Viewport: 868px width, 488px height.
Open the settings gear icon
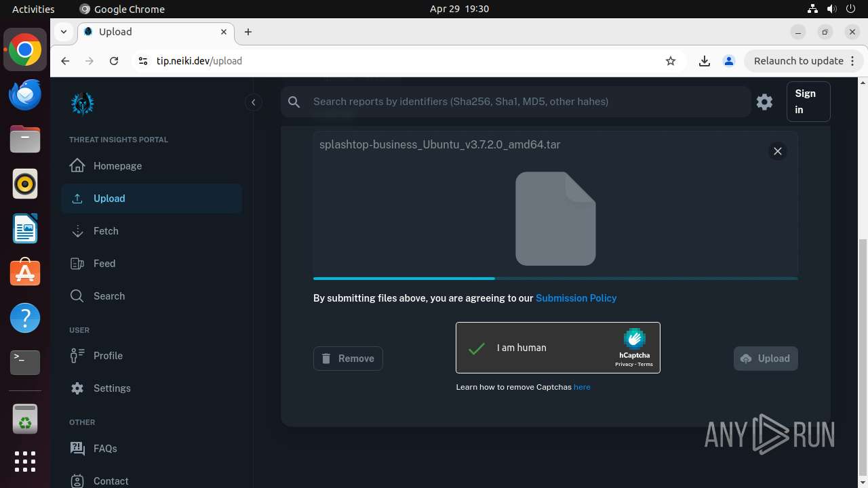coord(765,102)
